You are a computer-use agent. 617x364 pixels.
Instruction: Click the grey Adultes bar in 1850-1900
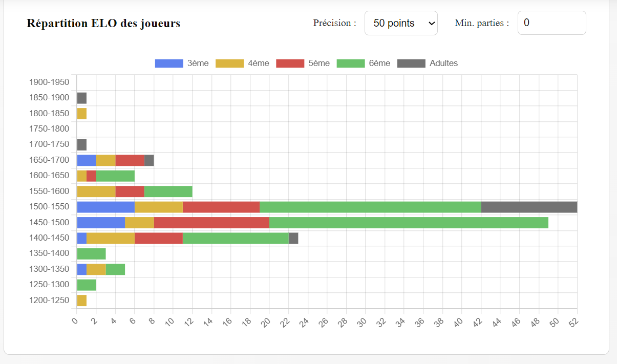[x=82, y=98]
